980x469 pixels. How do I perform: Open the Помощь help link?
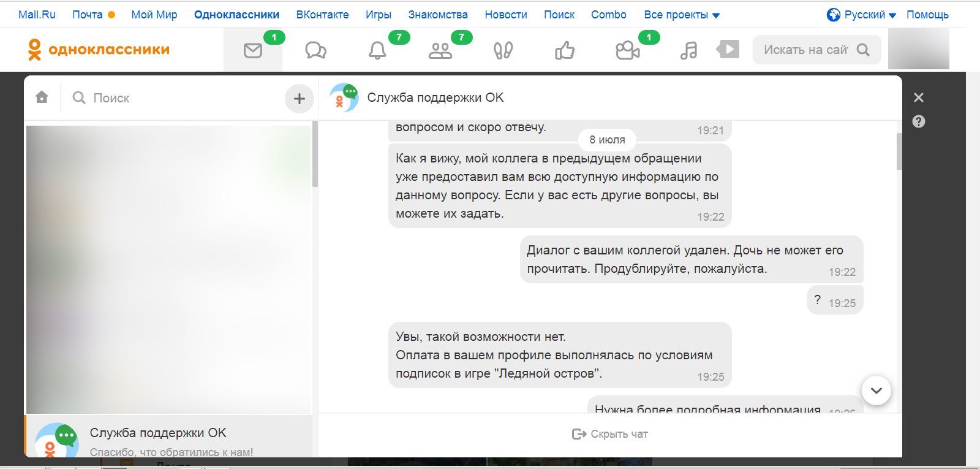coord(927,15)
